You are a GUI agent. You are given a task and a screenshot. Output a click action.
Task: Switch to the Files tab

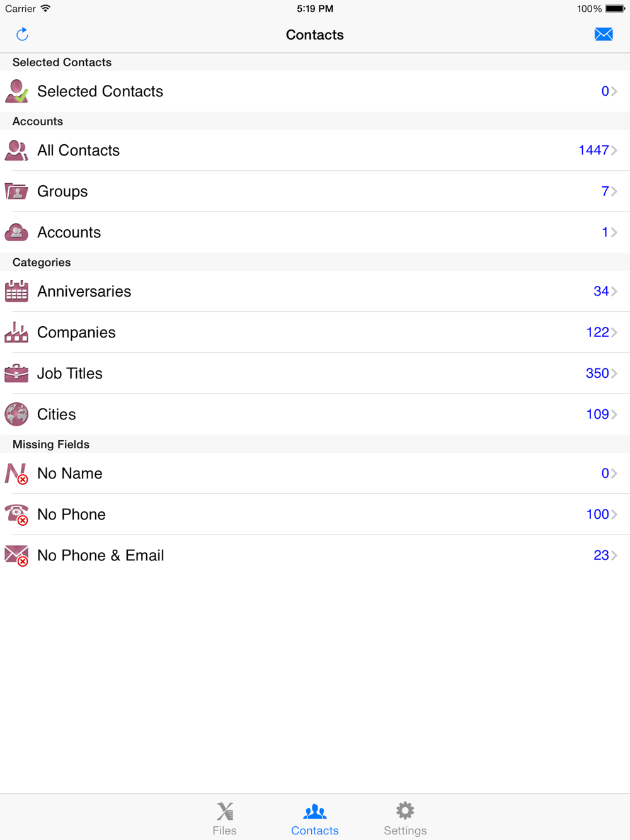coord(224,818)
